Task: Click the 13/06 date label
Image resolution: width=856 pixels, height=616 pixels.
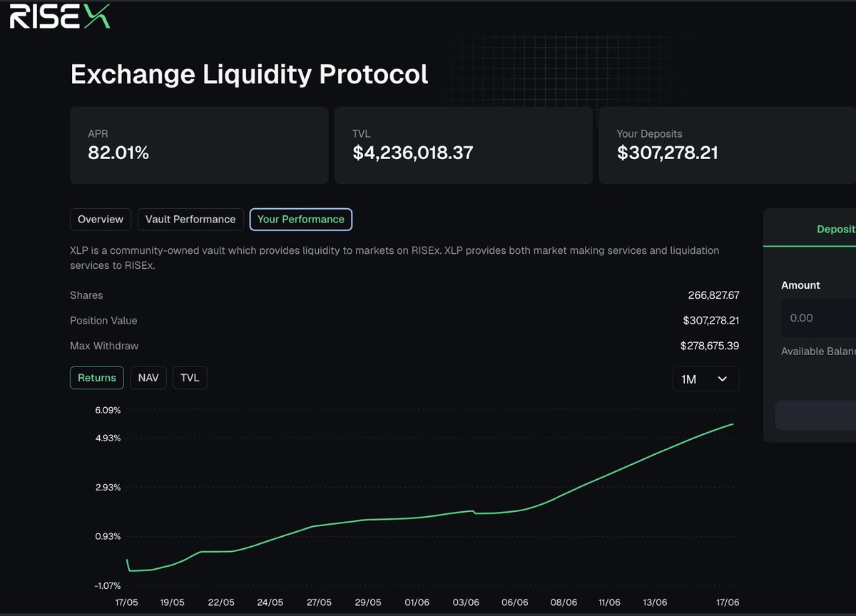Action: point(655,602)
